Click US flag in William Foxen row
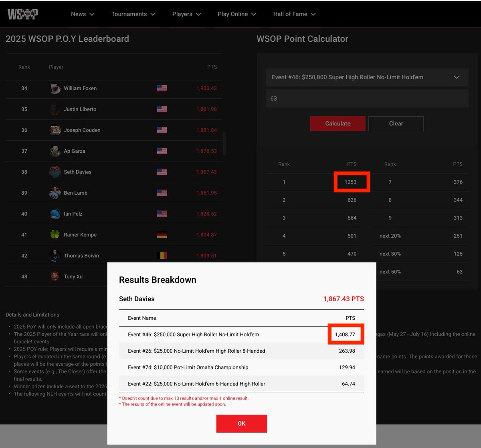 pos(162,88)
